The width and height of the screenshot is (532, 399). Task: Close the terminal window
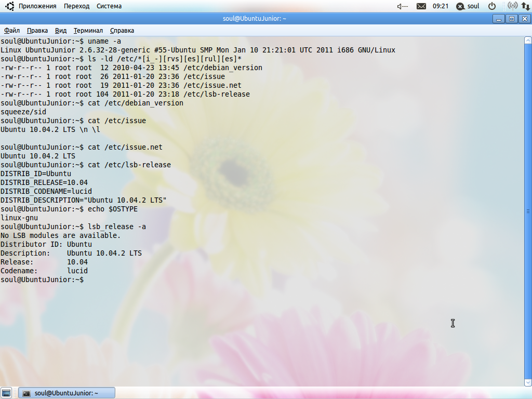(x=525, y=19)
